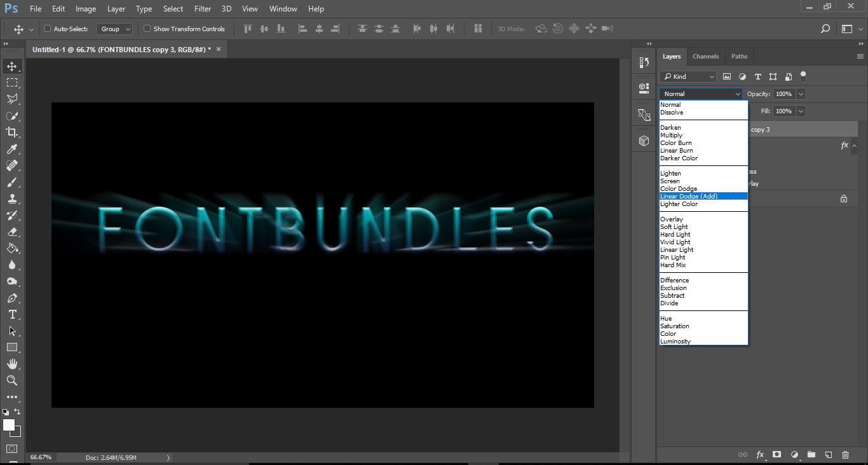Close the Untitled-1 document tab
This screenshot has height=465, width=868.
pyautogui.click(x=219, y=49)
